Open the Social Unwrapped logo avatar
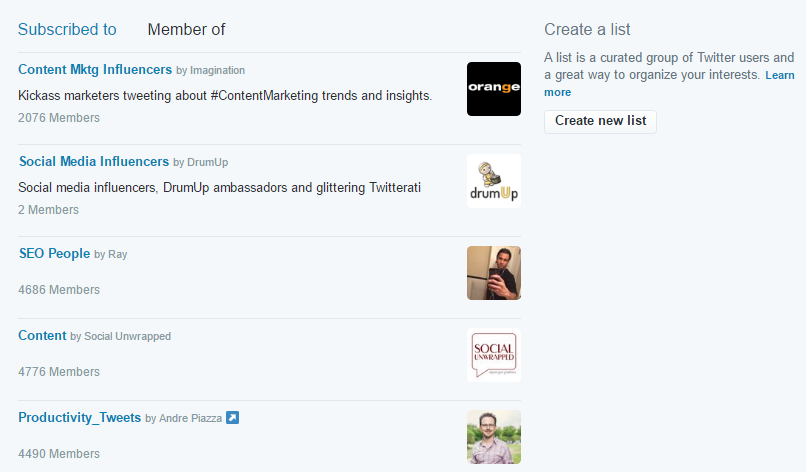806x472 pixels. click(493, 355)
